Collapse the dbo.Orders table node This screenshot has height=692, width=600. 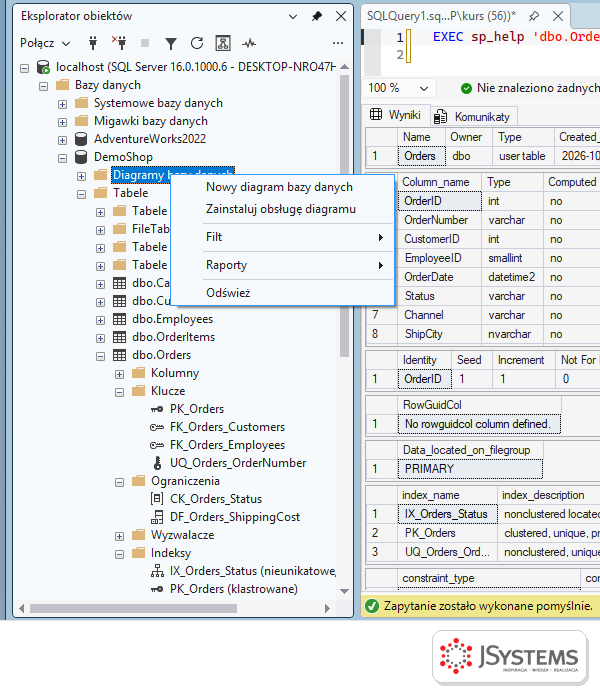[101, 356]
